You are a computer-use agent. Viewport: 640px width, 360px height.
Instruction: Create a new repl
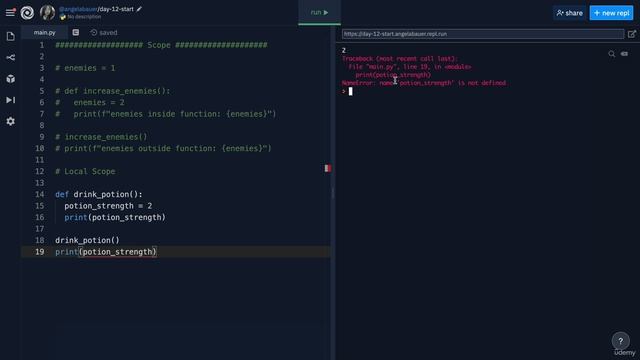[x=611, y=13]
